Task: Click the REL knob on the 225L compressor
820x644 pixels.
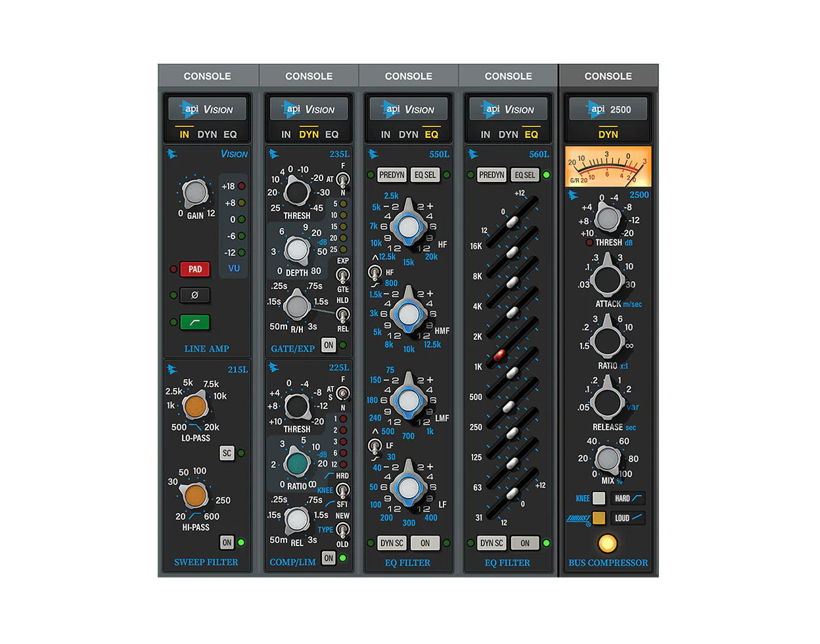Action: [297, 520]
